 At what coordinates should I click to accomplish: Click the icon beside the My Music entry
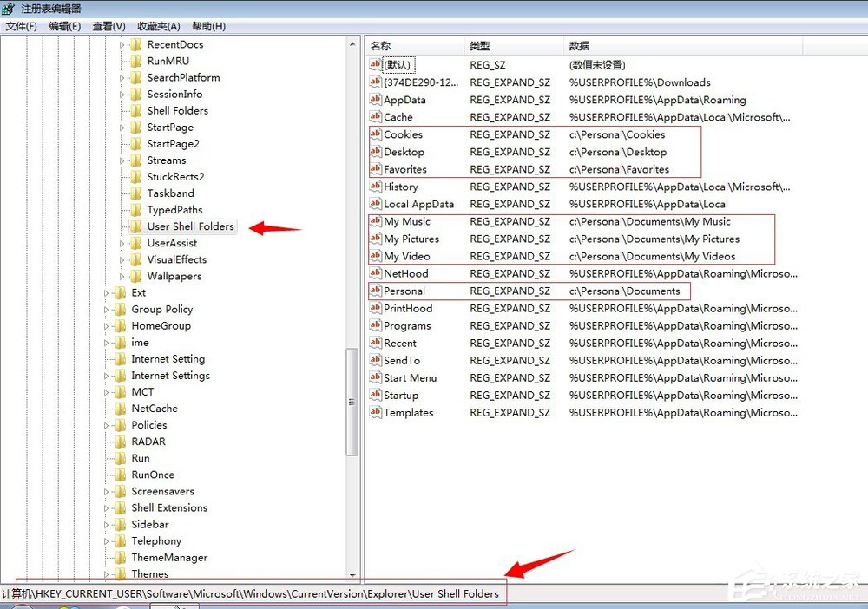[377, 221]
